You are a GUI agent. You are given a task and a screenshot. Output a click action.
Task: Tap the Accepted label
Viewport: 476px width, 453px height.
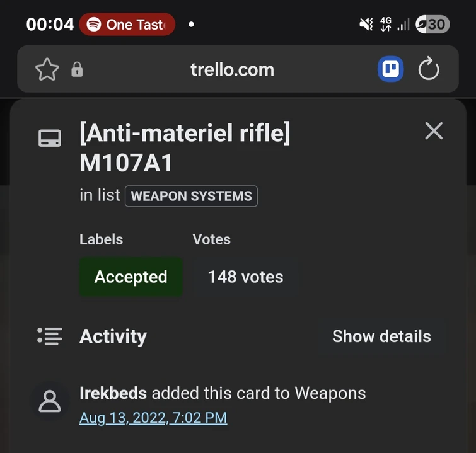(x=131, y=277)
